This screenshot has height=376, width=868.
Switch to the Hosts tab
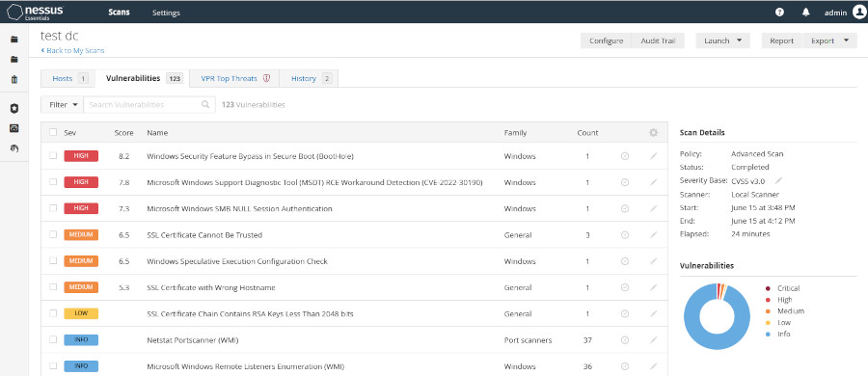coord(68,79)
